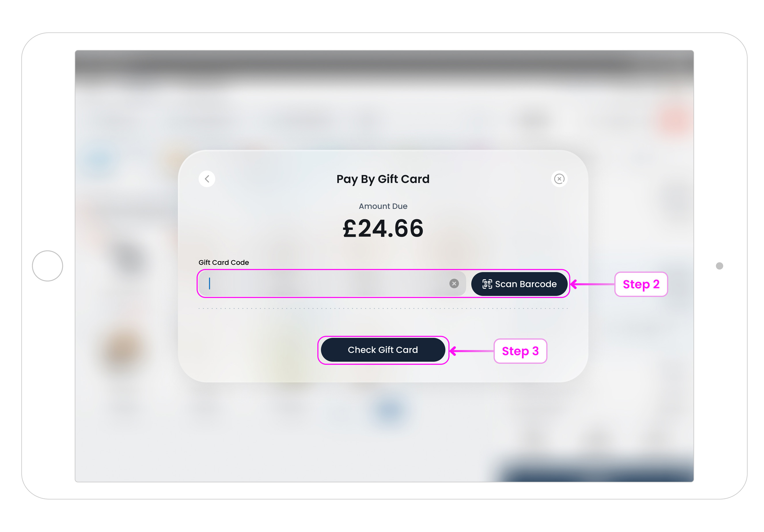Select the close icon at top right
Image resolution: width=764 pixels, height=532 pixels.
(x=559, y=179)
